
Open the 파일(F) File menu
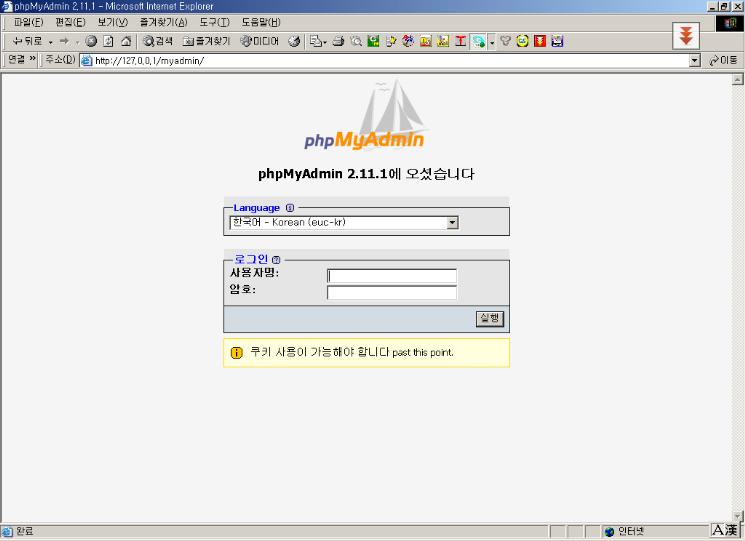point(29,22)
